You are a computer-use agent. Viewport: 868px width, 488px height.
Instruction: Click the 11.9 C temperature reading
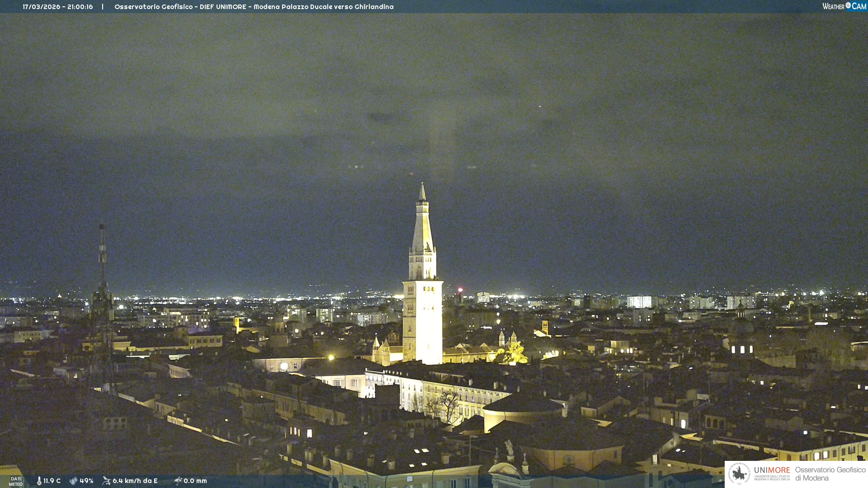(x=52, y=481)
